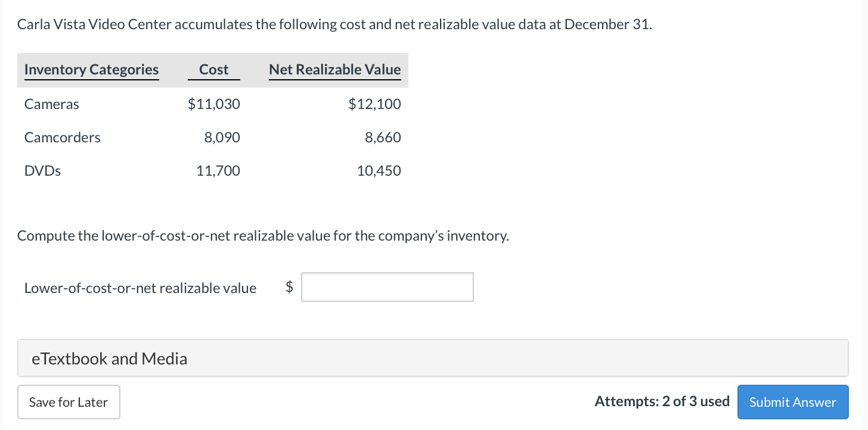
Task: Click the 8,660 net realizable value
Action: pos(383,138)
